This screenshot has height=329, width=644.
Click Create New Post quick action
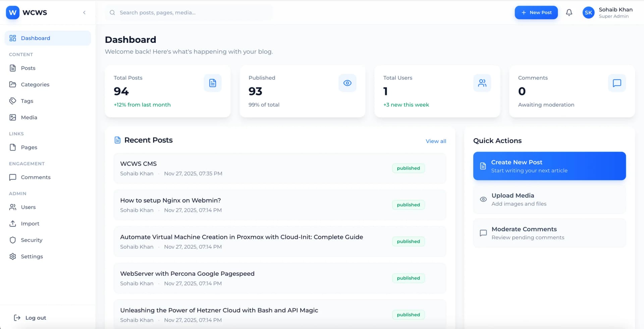click(549, 166)
